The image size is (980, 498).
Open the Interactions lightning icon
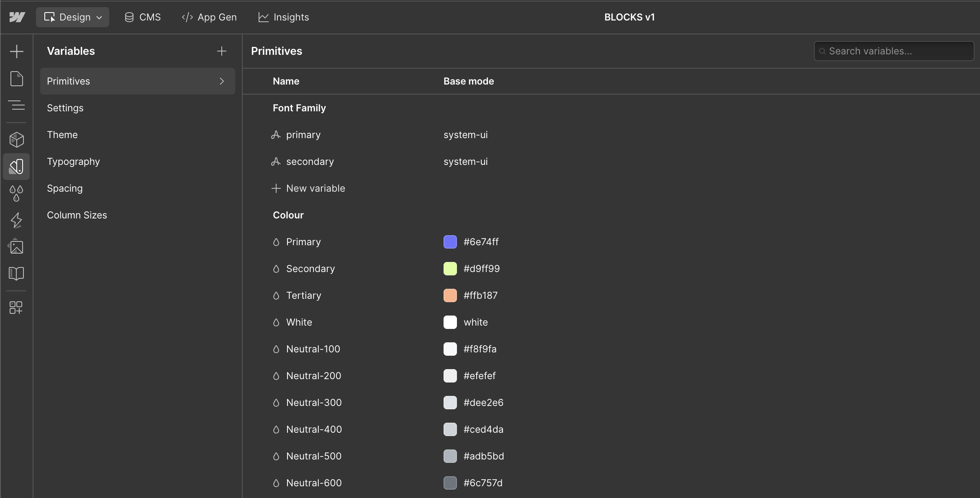16,220
